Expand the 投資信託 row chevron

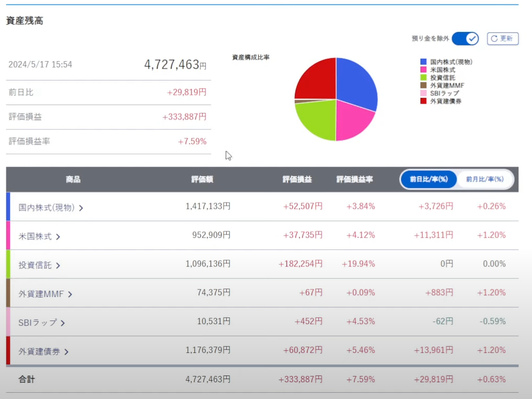point(58,265)
